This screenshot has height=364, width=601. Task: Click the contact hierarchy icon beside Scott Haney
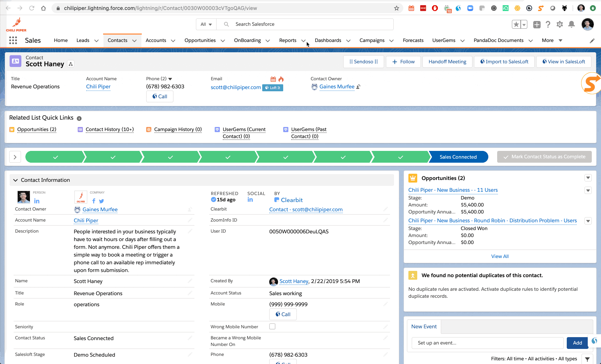coord(71,64)
